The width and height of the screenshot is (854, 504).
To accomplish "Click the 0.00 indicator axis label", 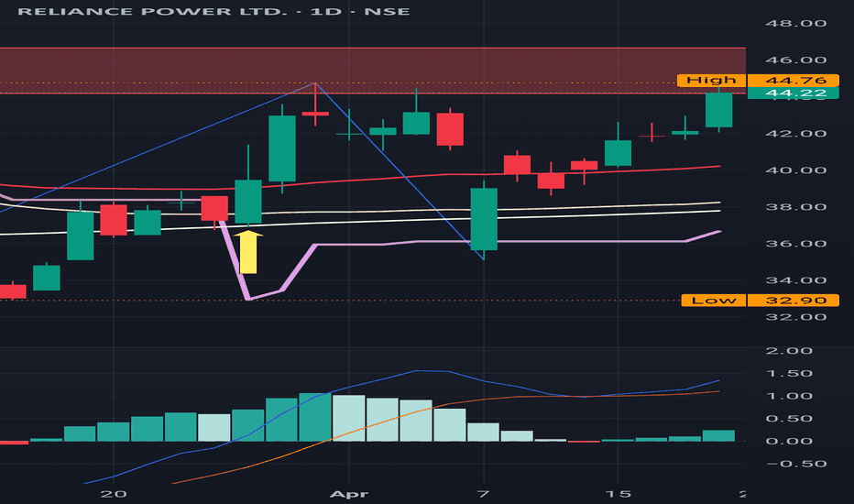I will (789, 442).
